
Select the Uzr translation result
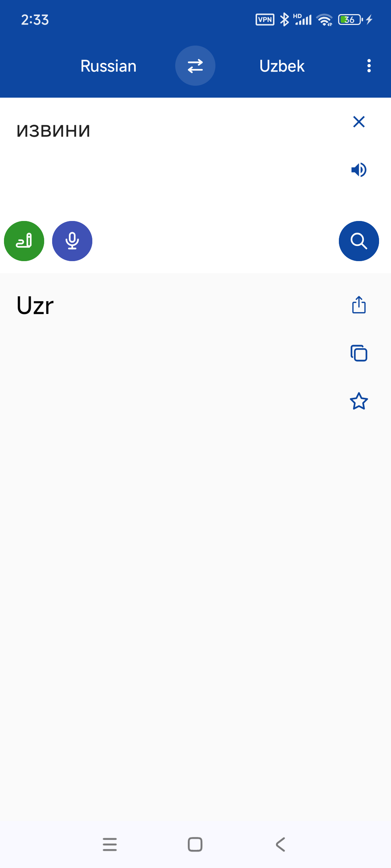35,306
